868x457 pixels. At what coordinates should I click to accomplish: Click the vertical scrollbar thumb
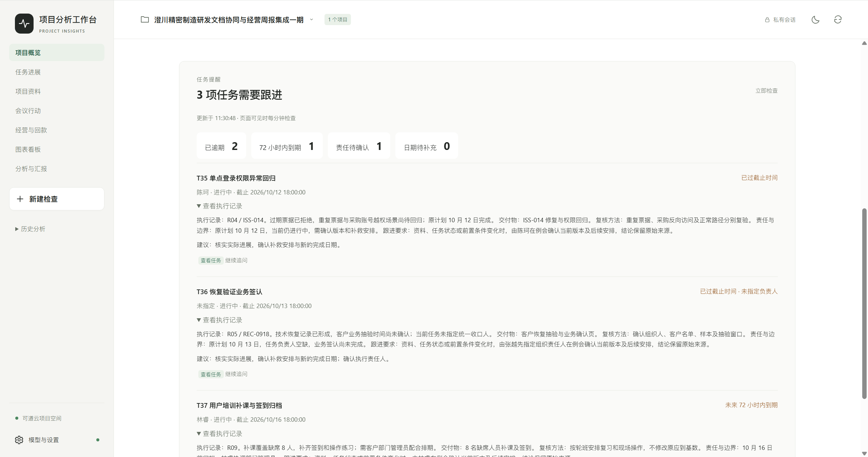point(864,304)
